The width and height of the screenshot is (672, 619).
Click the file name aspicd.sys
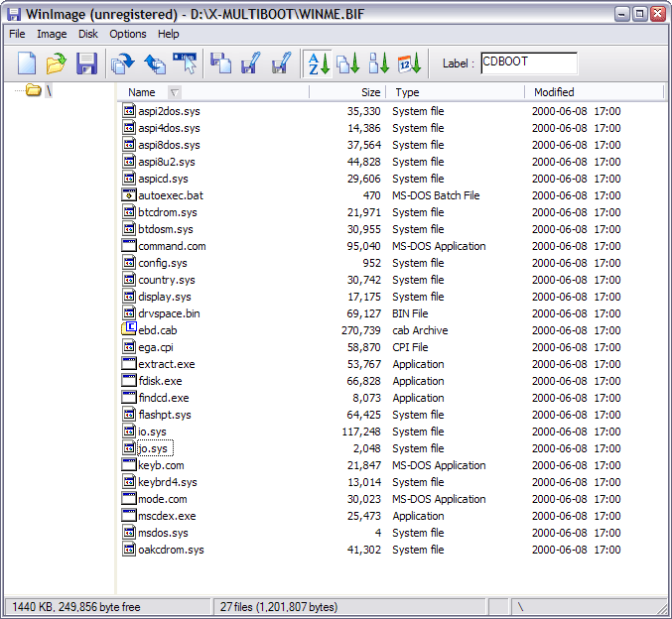pos(163,179)
